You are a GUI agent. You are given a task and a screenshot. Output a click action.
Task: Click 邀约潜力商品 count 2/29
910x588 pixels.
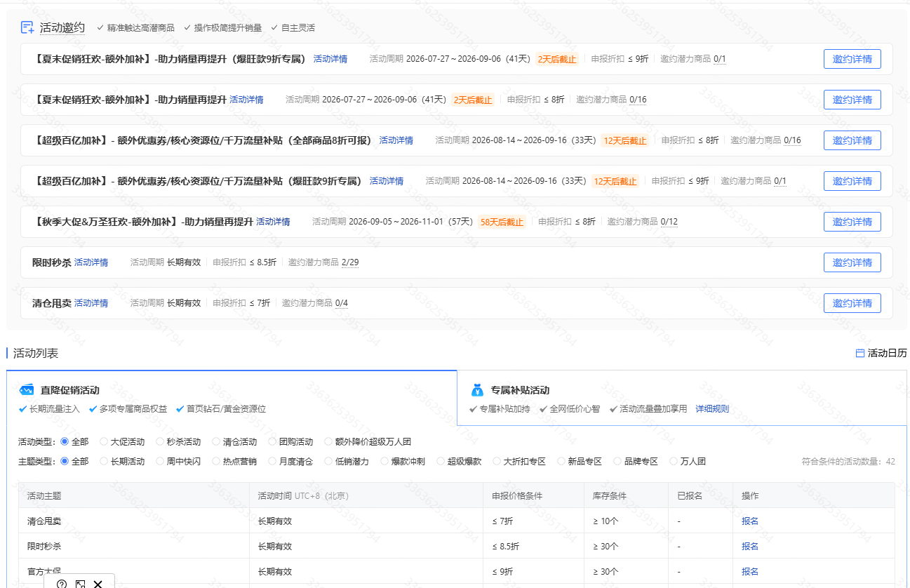pyautogui.click(x=350, y=262)
